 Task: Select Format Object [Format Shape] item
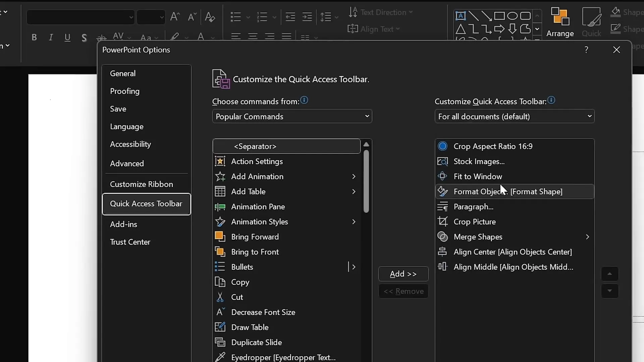pos(515,191)
